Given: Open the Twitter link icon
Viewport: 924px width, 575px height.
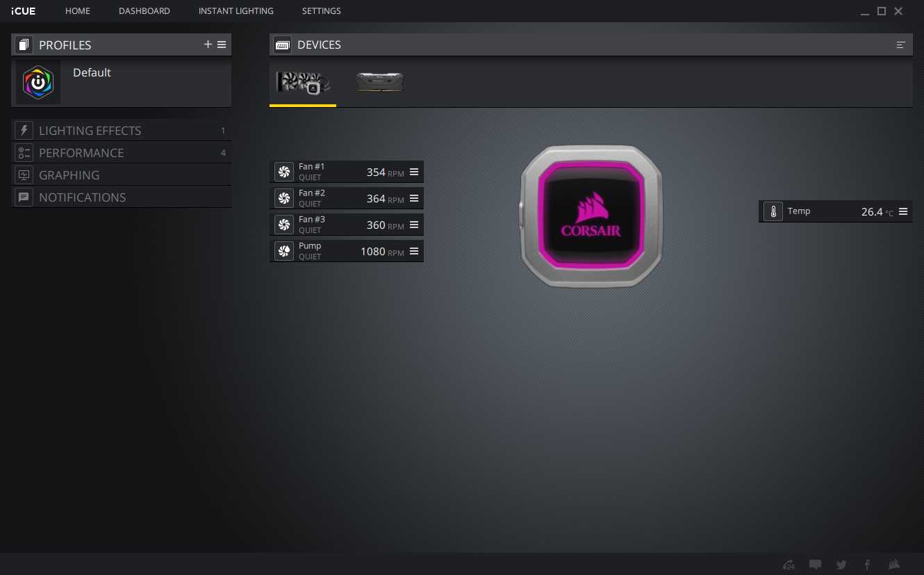Looking at the screenshot, I should point(841,565).
